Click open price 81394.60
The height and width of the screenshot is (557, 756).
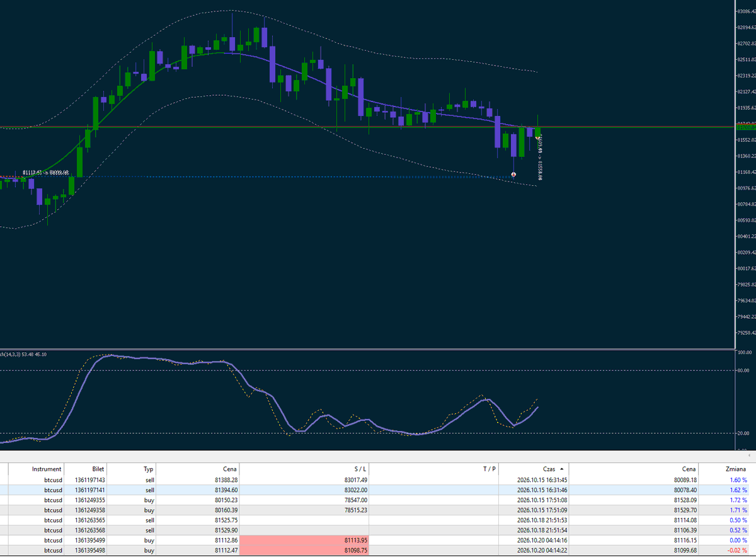click(x=226, y=490)
